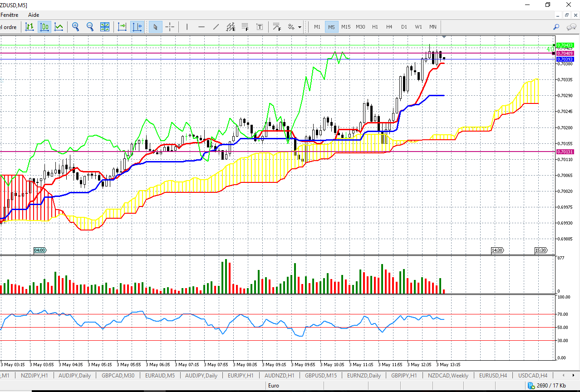Image resolution: width=580 pixels, height=392 pixels.
Task: Open the chat bubbles icon
Action: click(571, 27)
